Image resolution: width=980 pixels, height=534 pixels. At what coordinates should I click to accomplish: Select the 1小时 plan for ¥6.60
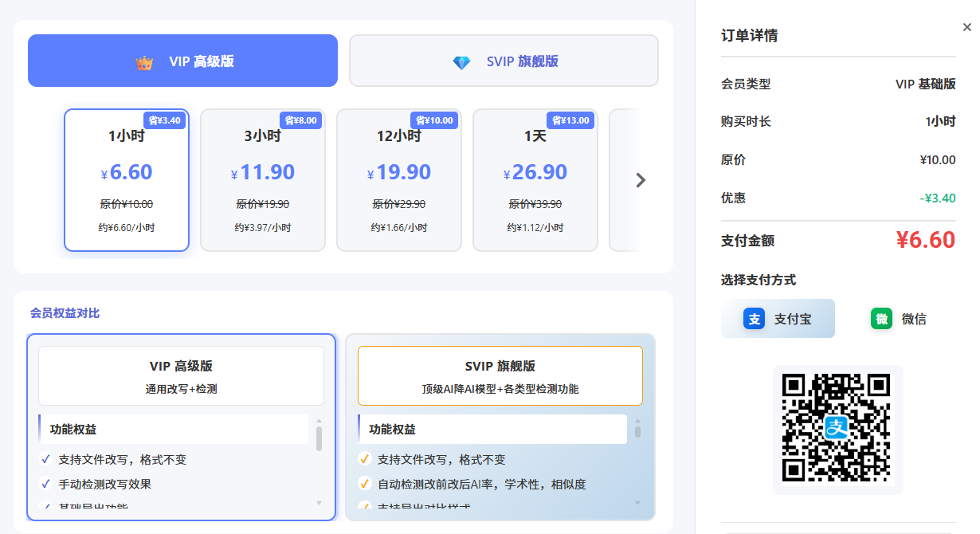(x=127, y=181)
